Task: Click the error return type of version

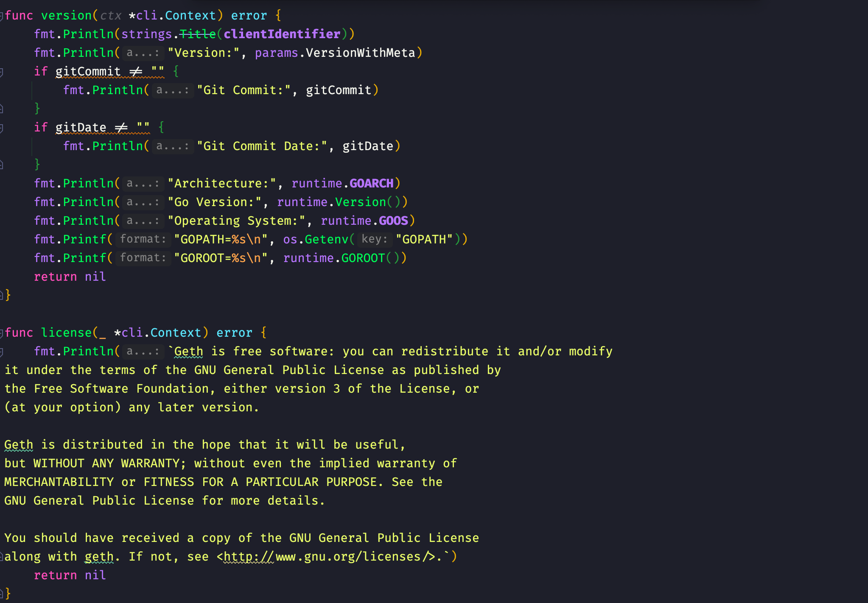Action: coord(249,16)
